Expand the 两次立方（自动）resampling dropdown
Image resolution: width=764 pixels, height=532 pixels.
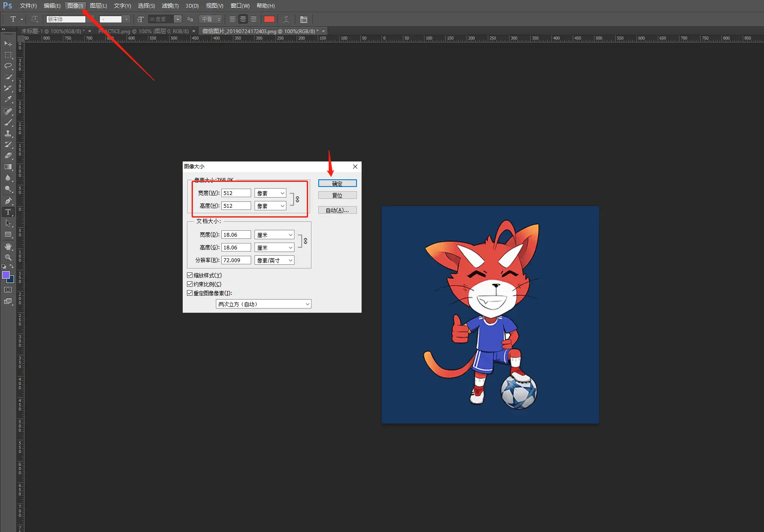click(x=263, y=304)
